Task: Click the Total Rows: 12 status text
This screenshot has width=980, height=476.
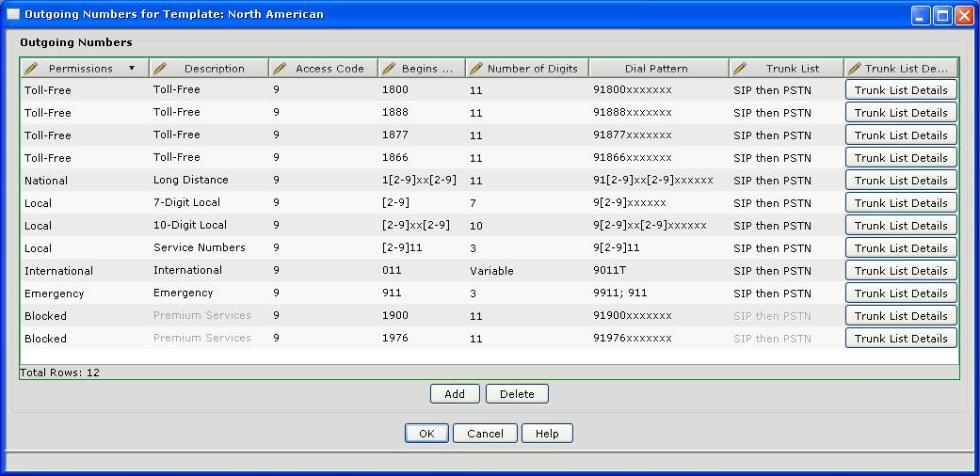Action: (59, 373)
